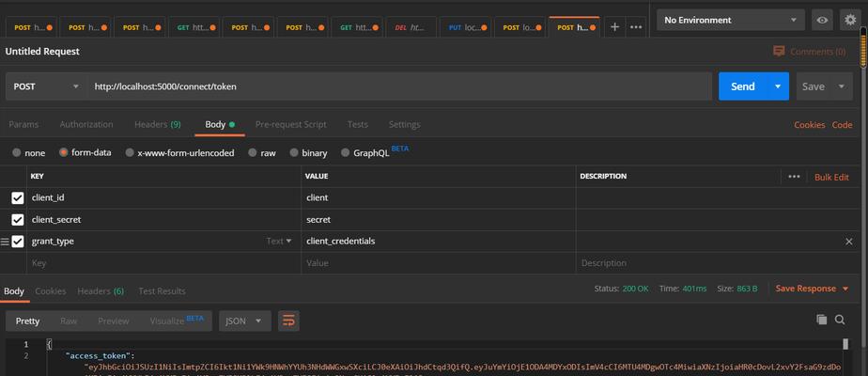Open a new request tab with plus icon
Viewport: 868px width, 376px height.
pos(614,27)
